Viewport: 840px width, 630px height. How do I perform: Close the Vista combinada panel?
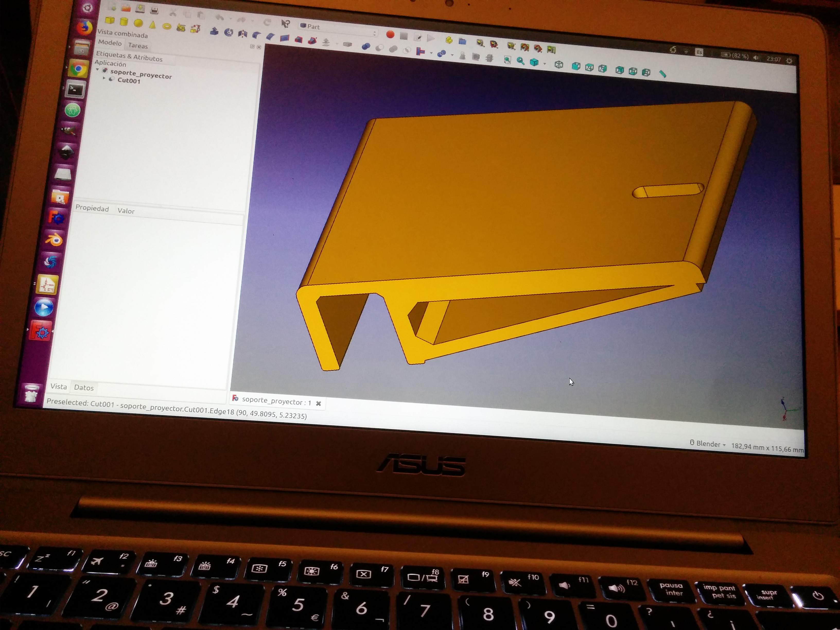click(x=259, y=47)
